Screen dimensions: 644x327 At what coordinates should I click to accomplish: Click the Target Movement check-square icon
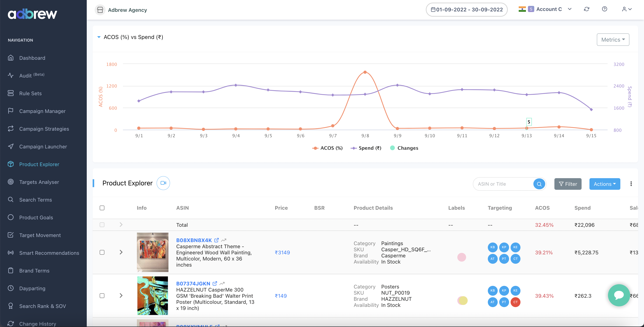(11, 235)
